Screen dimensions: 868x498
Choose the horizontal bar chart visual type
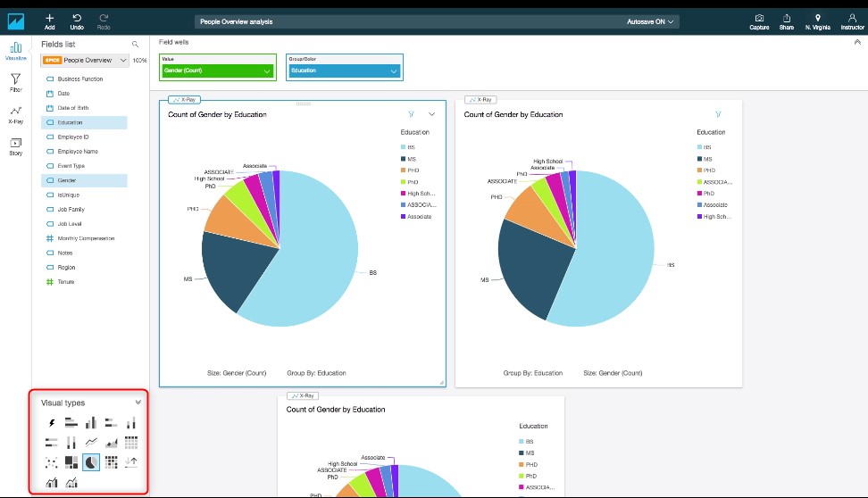click(x=71, y=423)
